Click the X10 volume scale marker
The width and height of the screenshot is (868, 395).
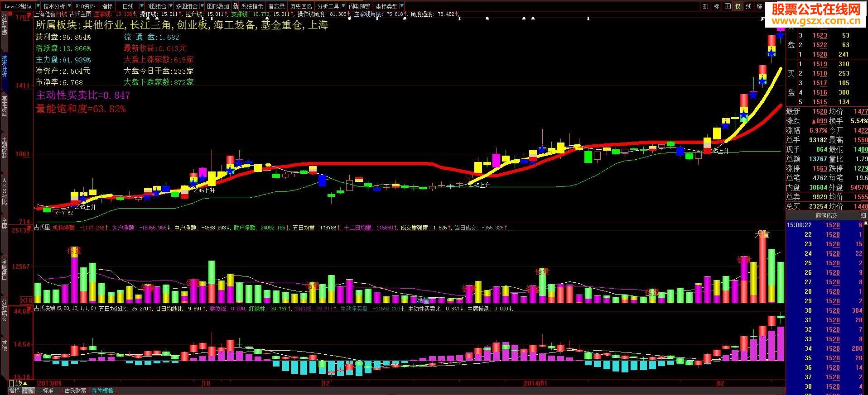tap(26, 300)
